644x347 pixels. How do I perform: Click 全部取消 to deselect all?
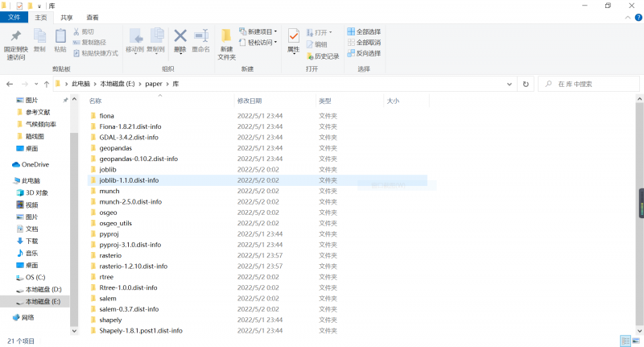tap(365, 43)
